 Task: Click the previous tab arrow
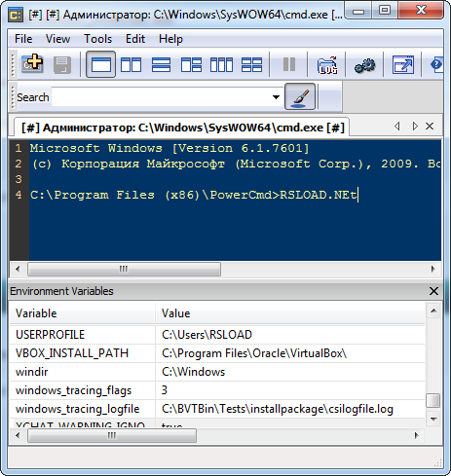tap(396, 126)
